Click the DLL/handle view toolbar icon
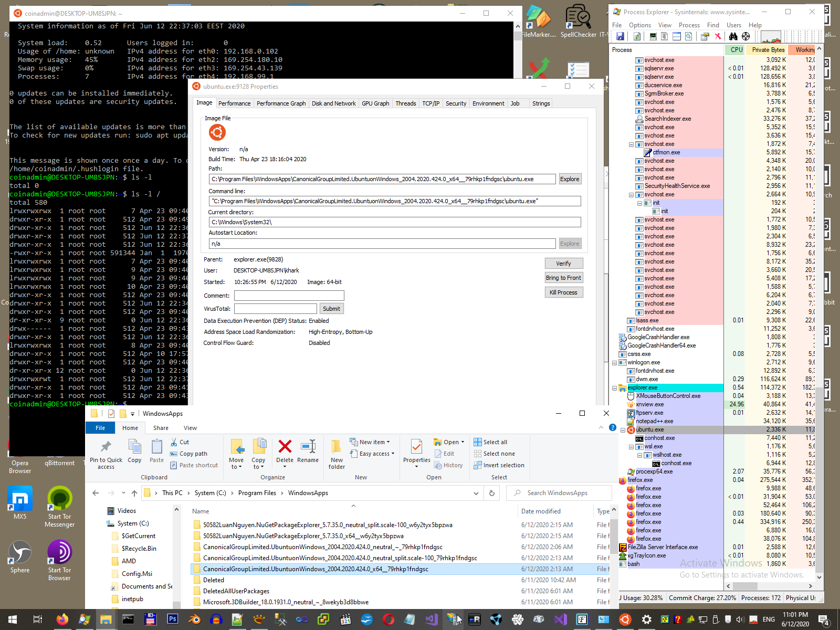This screenshot has width=840, height=630. click(688, 36)
